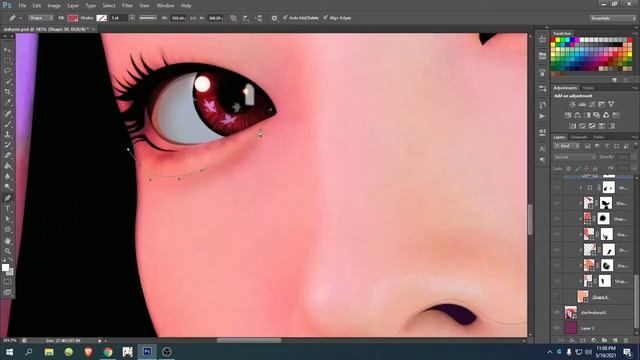Viewport: 640px width, 360px height.
Task: Click the shape height H field
Action: (x=216, y=18)
